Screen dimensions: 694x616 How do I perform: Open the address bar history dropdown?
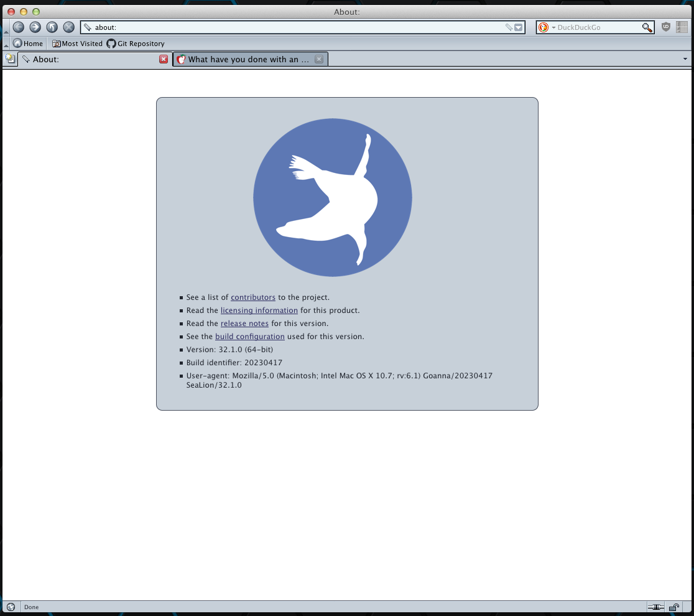pyautogui.click(x=518, y=27)
